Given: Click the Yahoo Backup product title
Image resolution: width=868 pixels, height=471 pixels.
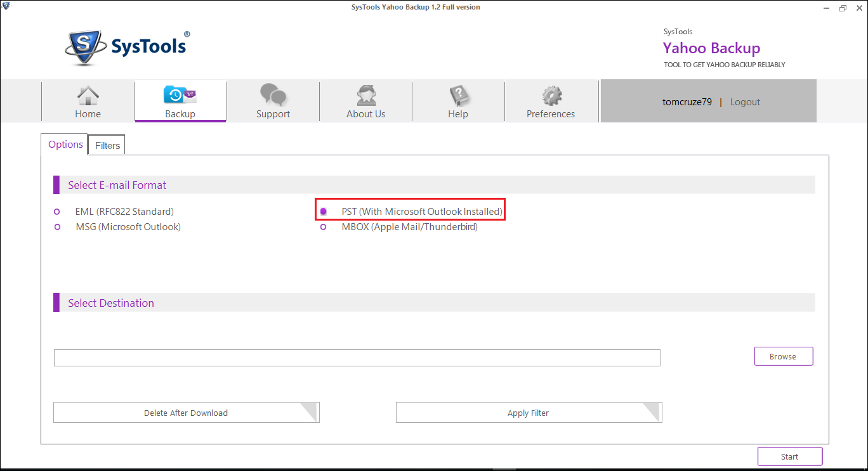Looking at the screenshot, I should coord(711,48).
